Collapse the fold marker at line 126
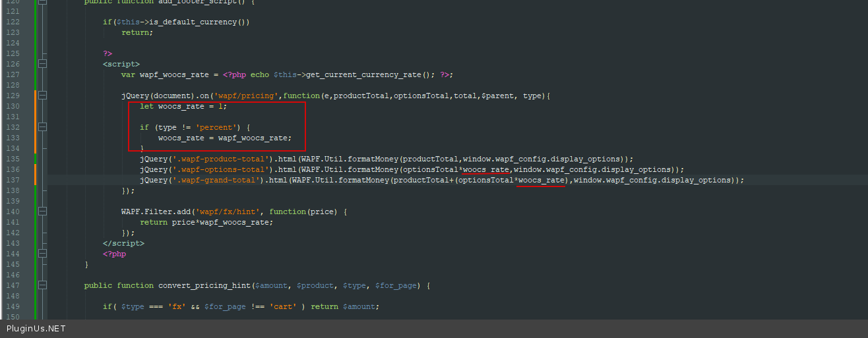 click(43, 64)
